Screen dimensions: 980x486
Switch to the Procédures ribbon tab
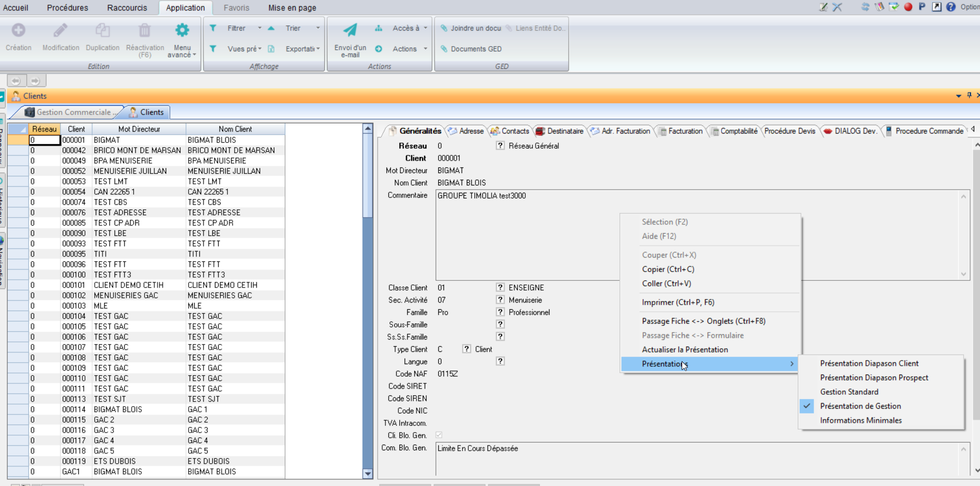click(67, 8)
